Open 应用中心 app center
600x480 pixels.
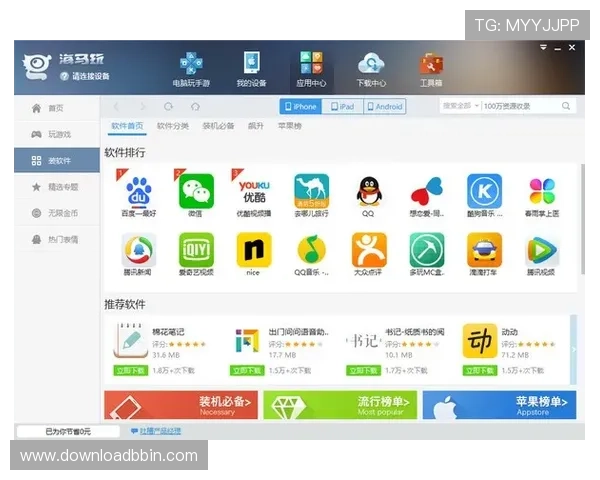pos(311,69)
